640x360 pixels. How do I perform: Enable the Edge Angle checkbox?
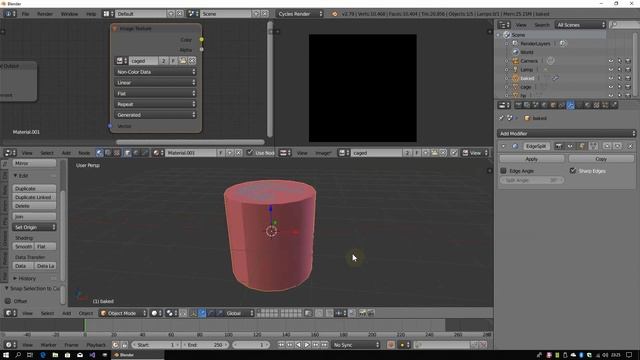tap(503, 171)
